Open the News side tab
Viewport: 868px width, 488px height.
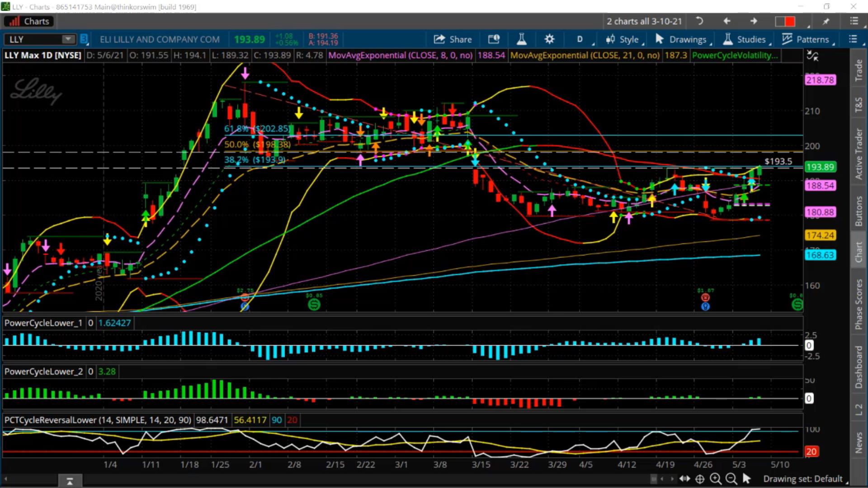click(859, 442)
